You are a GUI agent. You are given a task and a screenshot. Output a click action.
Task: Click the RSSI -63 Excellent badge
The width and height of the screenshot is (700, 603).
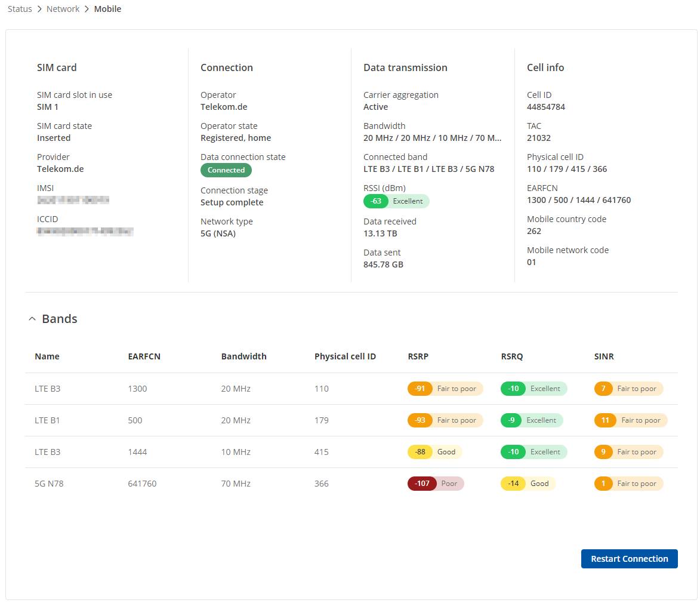(396, 201)
